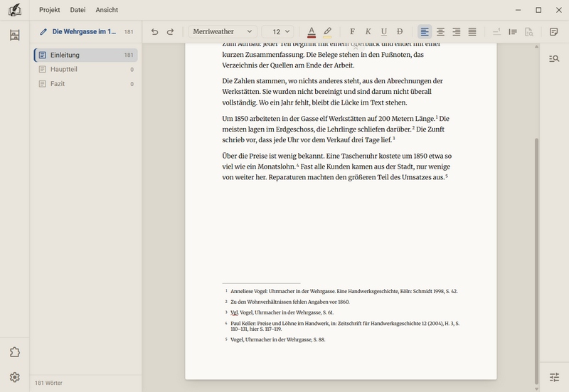
Task: Open the Projekt menu
Action: (x=49, y=10)
